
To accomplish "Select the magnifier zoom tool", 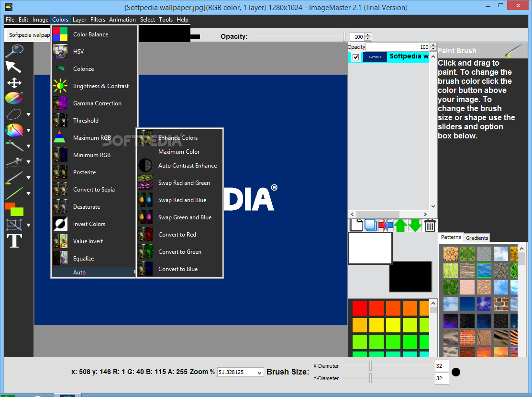I will [14, 51].
